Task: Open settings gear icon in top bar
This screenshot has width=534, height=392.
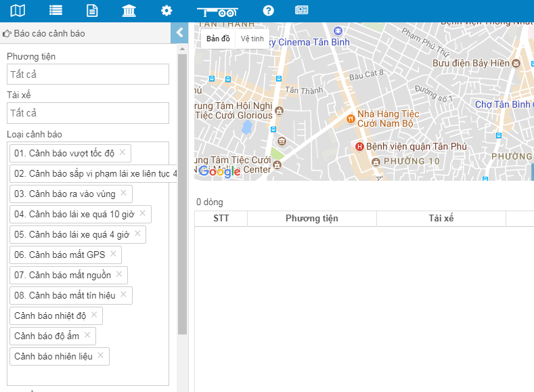Action: (x=166, y=10)
